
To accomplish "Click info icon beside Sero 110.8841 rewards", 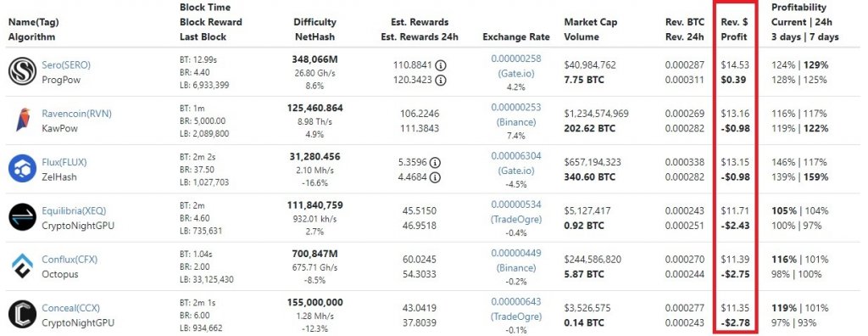I will (x=441, y=65).
